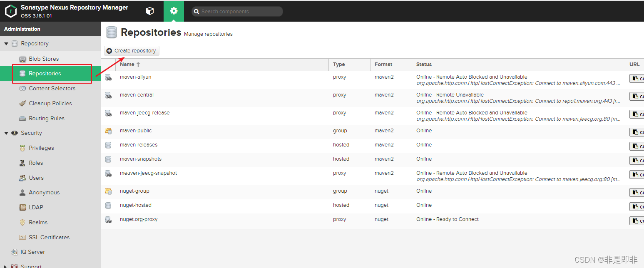
Task: Open the maven-releases repository name
Action: 139,145
